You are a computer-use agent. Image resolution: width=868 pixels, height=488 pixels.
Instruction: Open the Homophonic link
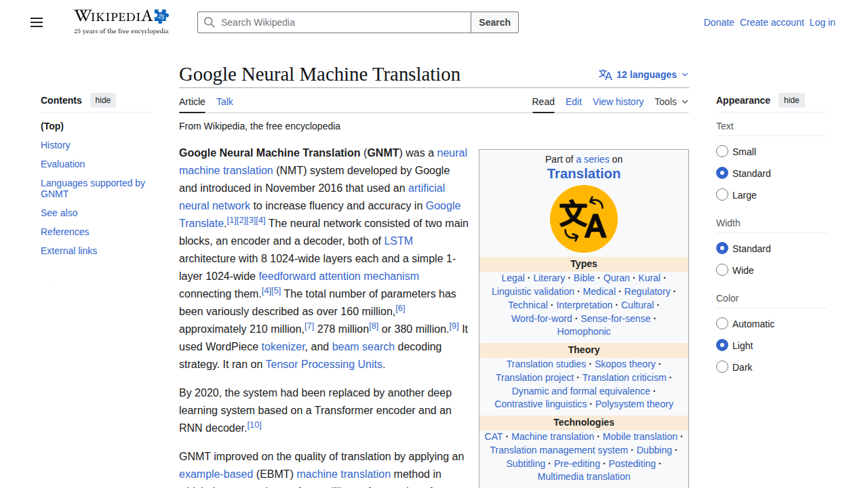pos(584,331)
